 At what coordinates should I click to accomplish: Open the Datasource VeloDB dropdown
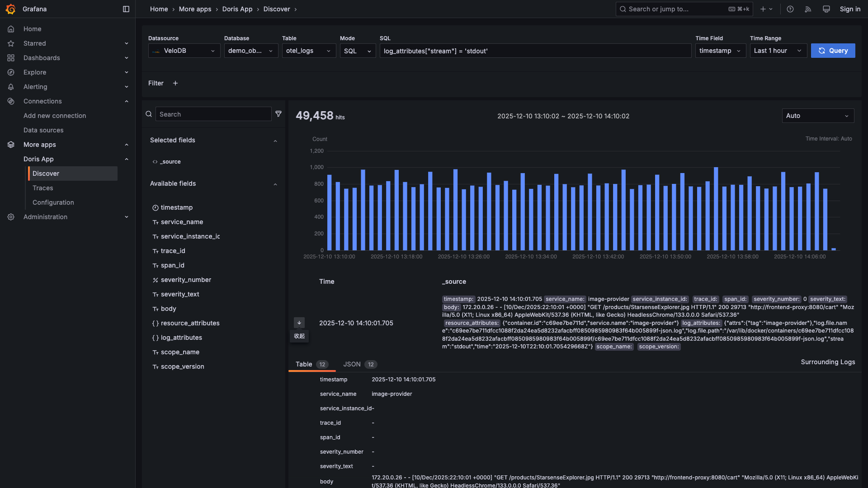tap(184, 51)
